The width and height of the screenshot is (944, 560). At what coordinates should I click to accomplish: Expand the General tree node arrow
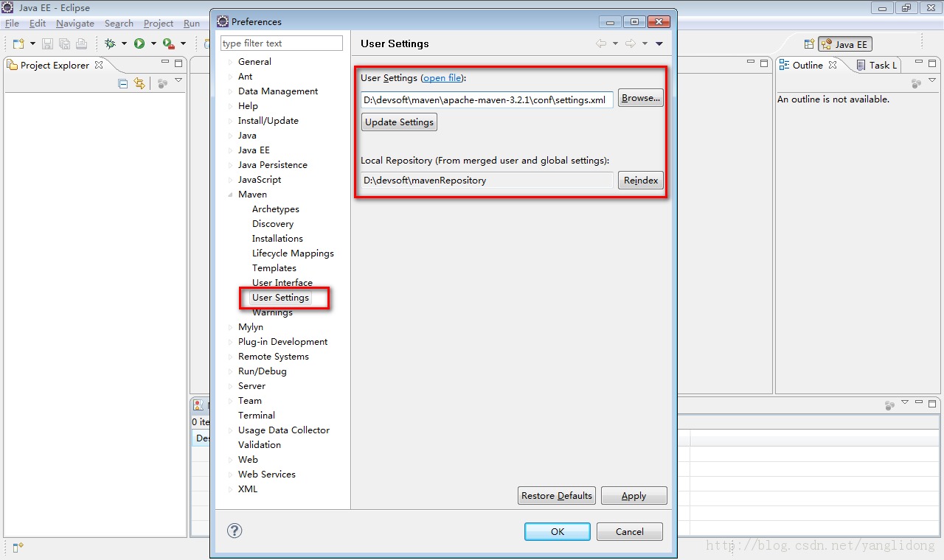point(230,62)
